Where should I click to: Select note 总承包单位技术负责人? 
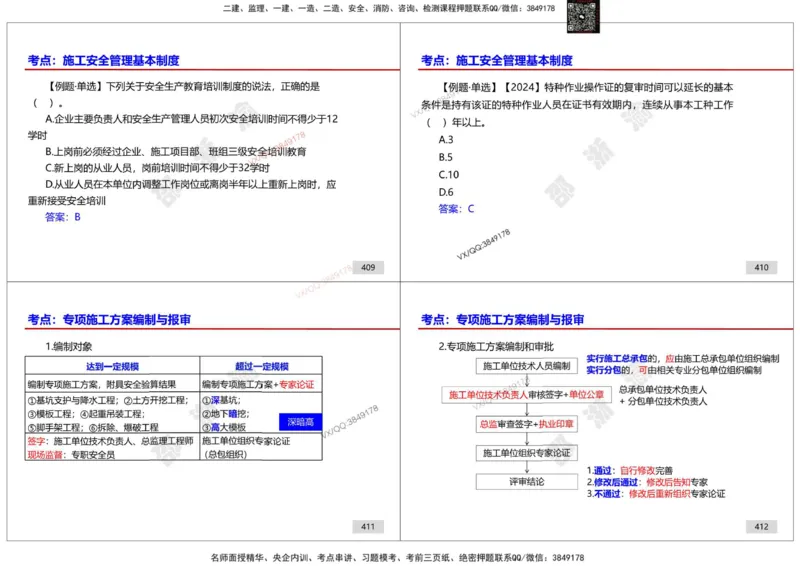point(663,390)
